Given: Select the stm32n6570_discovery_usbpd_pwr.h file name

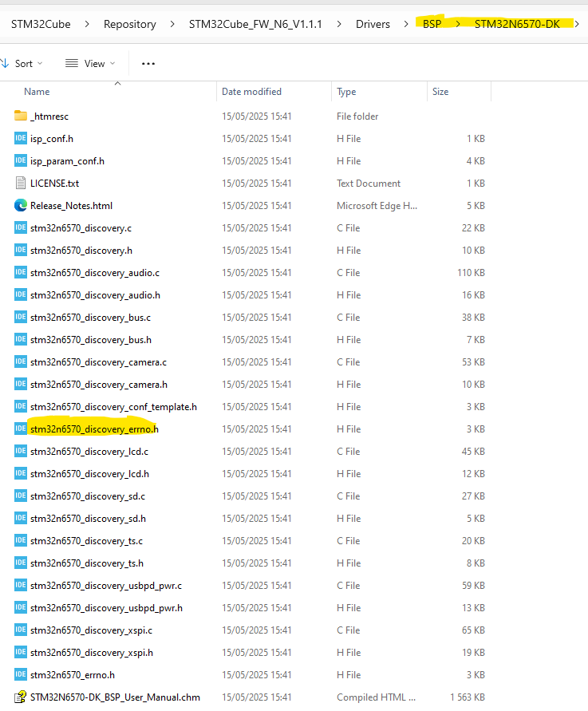Looking at the screenshot, I should click(x=106, y=607).
